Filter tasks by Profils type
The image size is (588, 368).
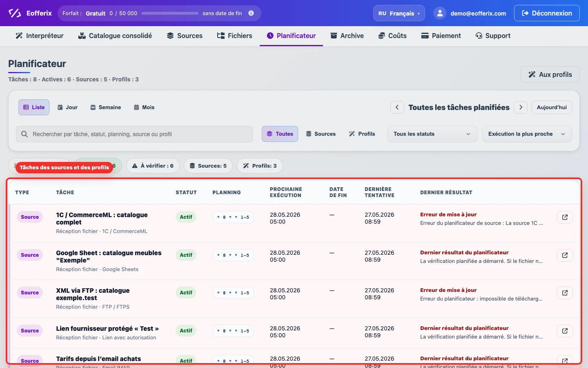[x=362, y=134]
